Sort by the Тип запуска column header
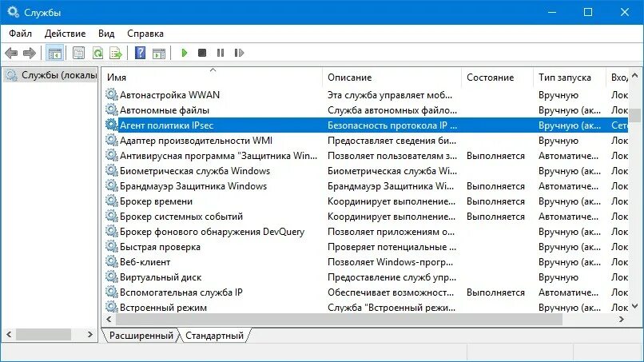Image resolution: width=644 pixels, height=362 pixels. pyautogui.click(x=570, y=78)
